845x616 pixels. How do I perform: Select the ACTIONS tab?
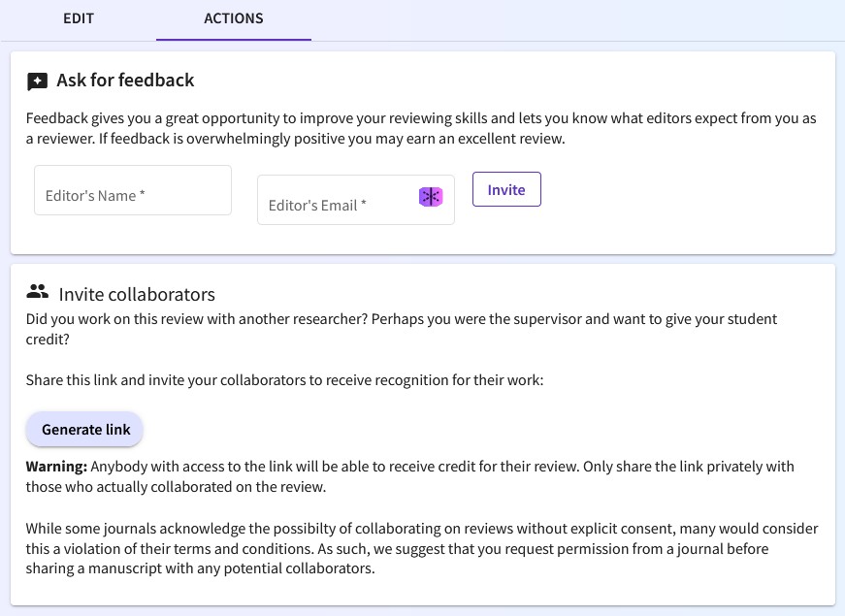(x=233, y=18)
